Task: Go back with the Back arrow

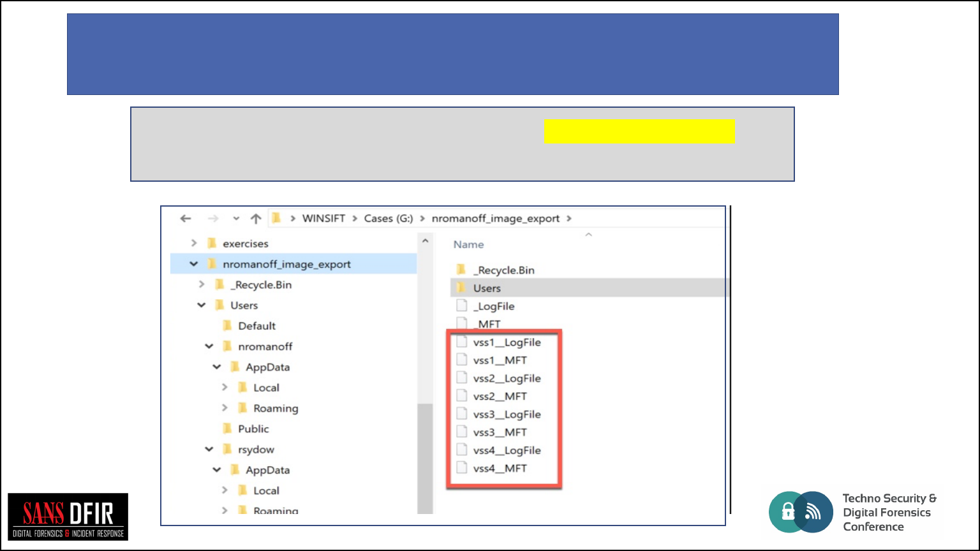Action: [186, 218]
